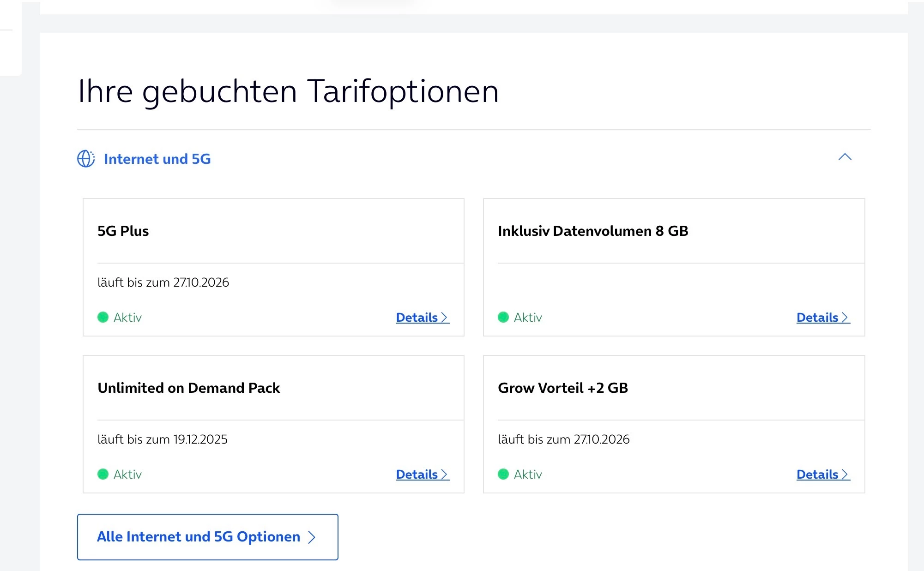Collapse the Internet und 5G section chevron
The width and height of the screenshot is (924, 571).
pos(845,157)
